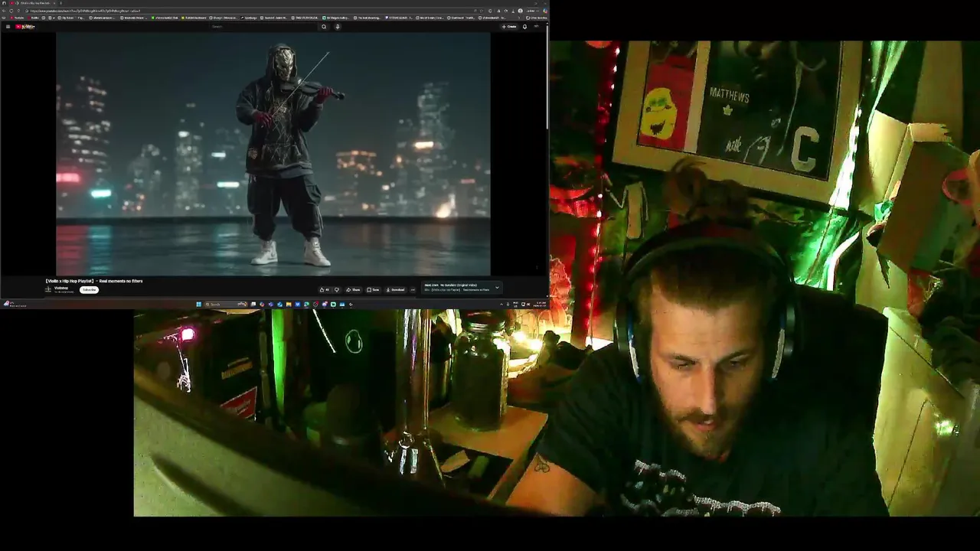Open a new browser tab with plus
The width and height of the screenshot is (980, 551).
tap(61, 3)
